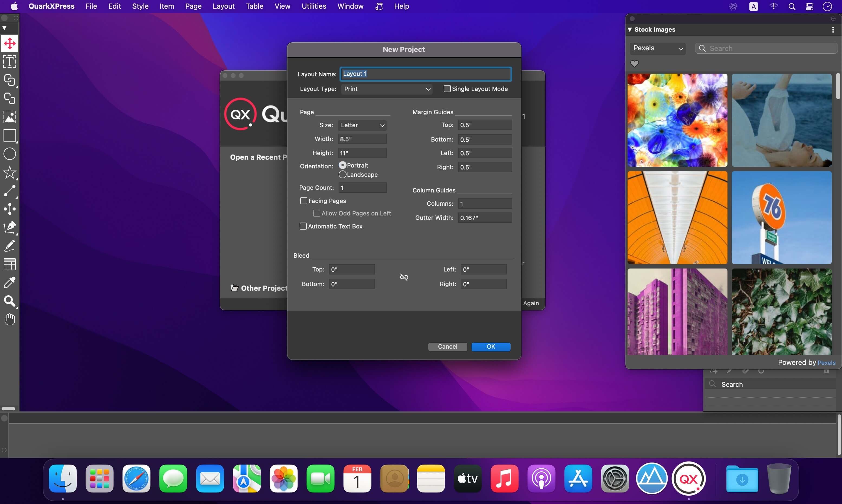Cancel the New Project dialog
Screen dimensions: 842x504
[447, 347]
